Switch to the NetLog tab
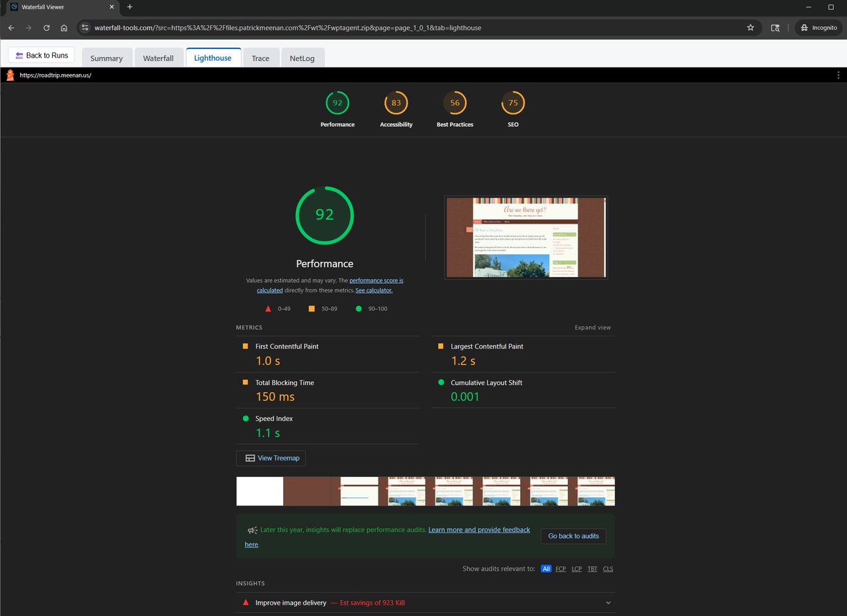Image resolution: width=847 pixels, height=616 pixels. [x=302, y=58]
